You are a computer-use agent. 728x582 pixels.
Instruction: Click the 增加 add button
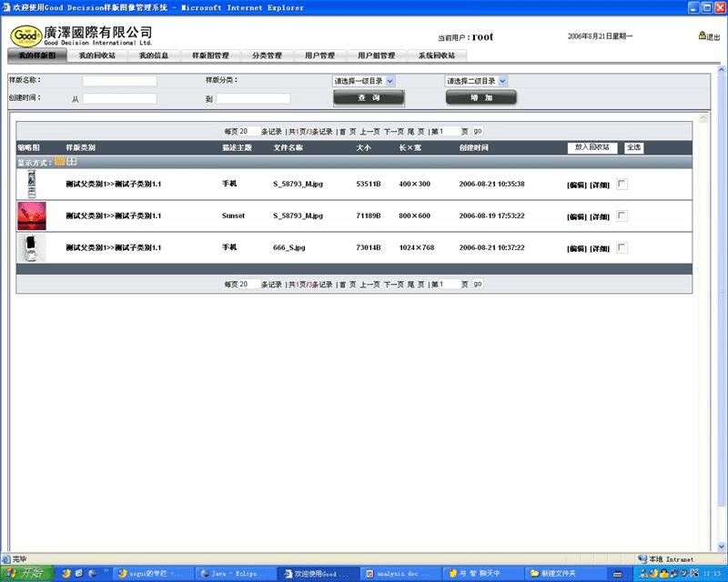481,97
